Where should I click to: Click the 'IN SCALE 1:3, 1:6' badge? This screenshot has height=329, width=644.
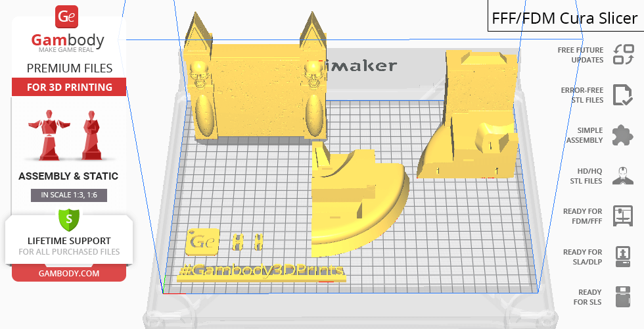68,195
